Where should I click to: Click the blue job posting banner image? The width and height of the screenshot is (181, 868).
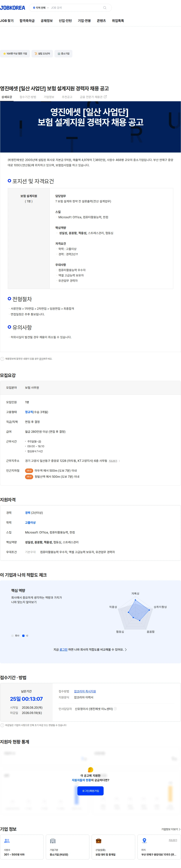point(90,127)
